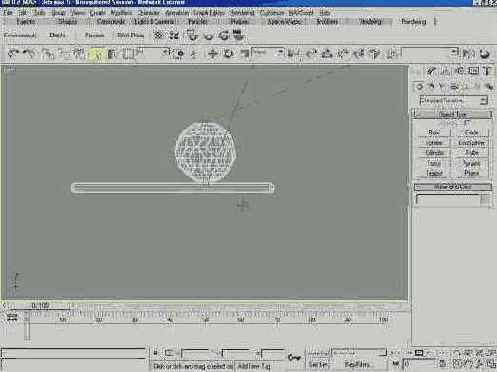Click the Teapot primitive button
Screen dimensions: 497x372
tap(434, 173)
